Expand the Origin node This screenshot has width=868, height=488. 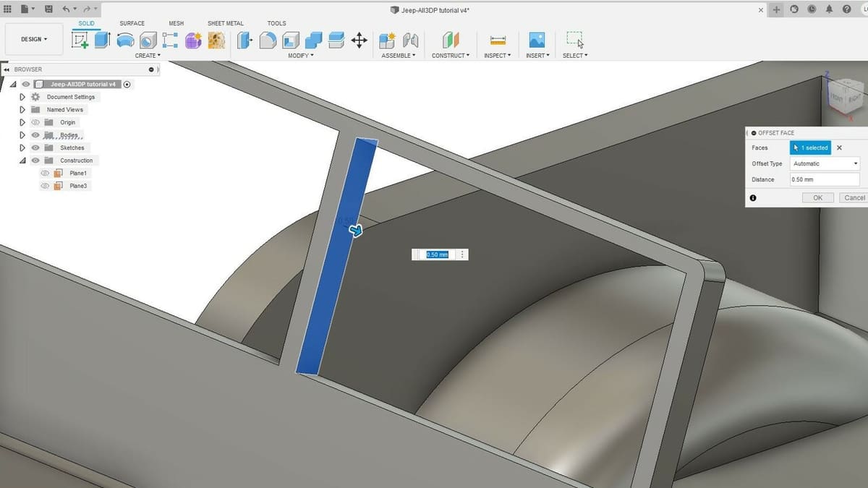click(x=22, y=122)
